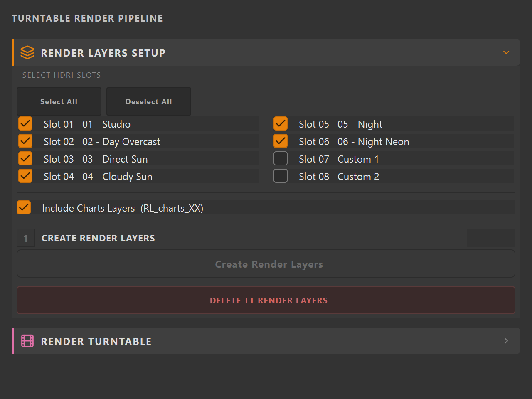Uncheck Slot 04 Cloudy Sun checkbox
532x399 pixels.
(25, 176)
